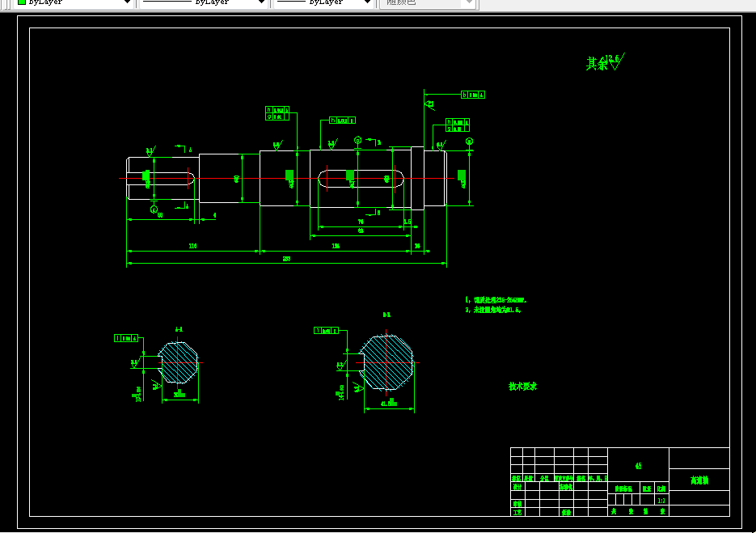The width and height of the screenshot is (756, 533).
Task: Select the tolerance frame beside A-A section
Action: 126,338
